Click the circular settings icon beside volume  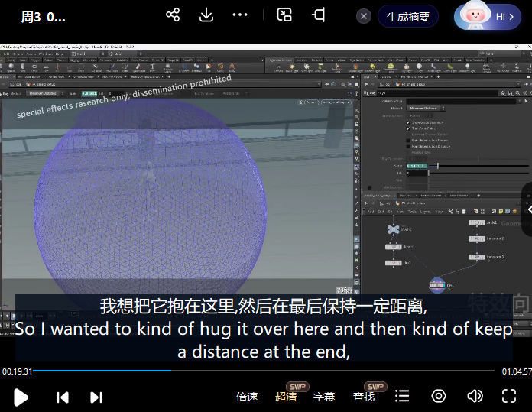[439, 396]
